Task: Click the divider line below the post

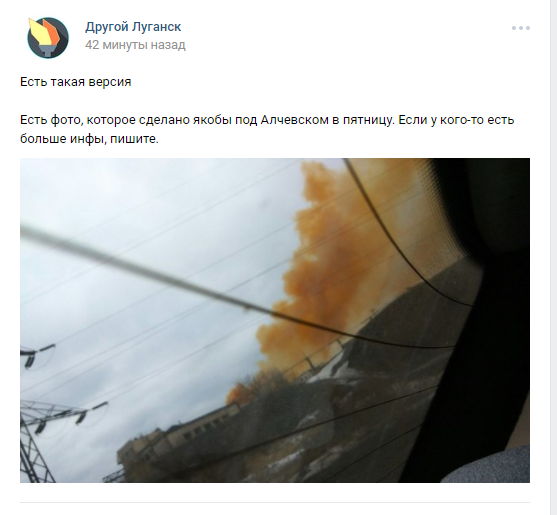Action: pyautogui.click(x=275, y=502)
